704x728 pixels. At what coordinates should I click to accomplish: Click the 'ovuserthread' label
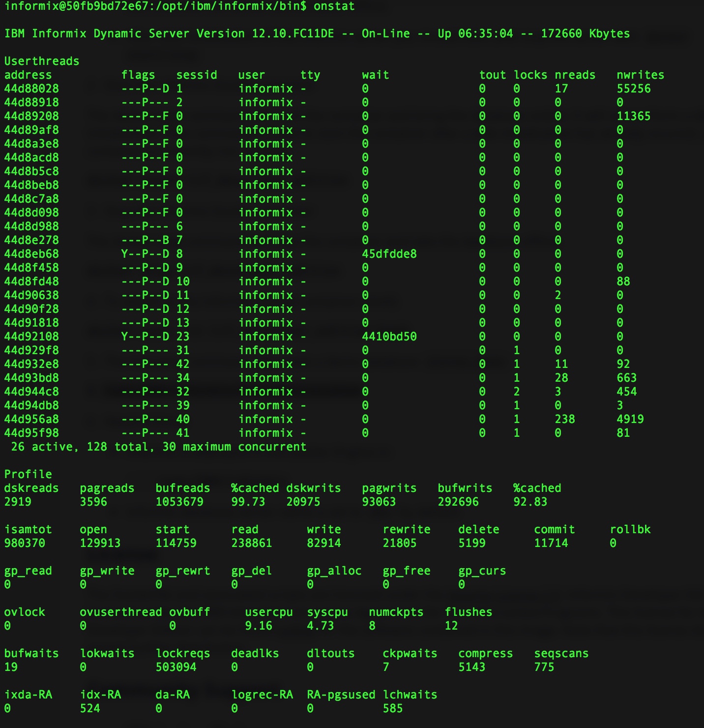(x=121, y=612)
